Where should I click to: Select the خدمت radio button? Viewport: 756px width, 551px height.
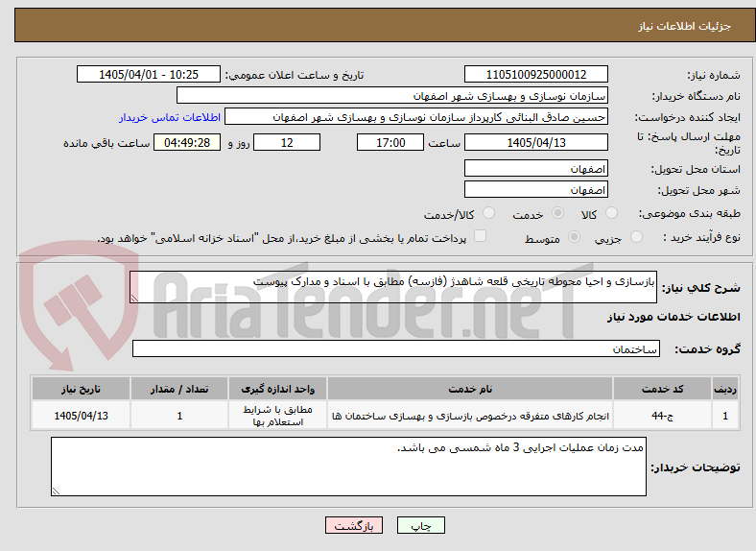(x=557, y=213)
